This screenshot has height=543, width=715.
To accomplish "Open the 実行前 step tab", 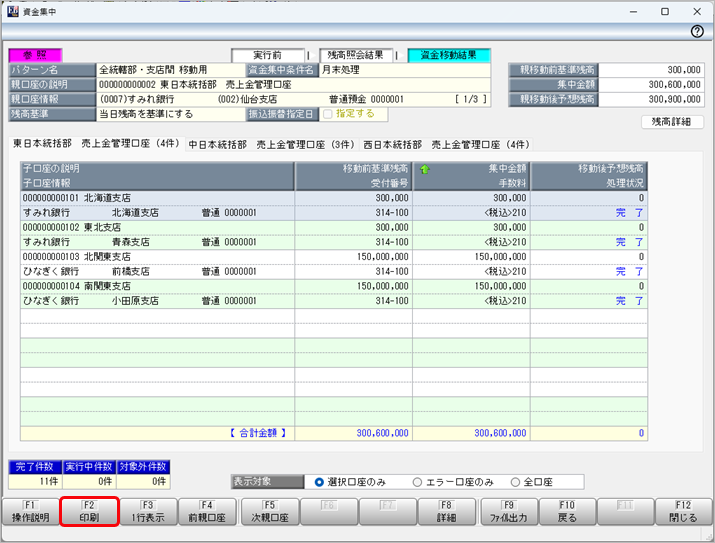I will (x=268, y=55).
